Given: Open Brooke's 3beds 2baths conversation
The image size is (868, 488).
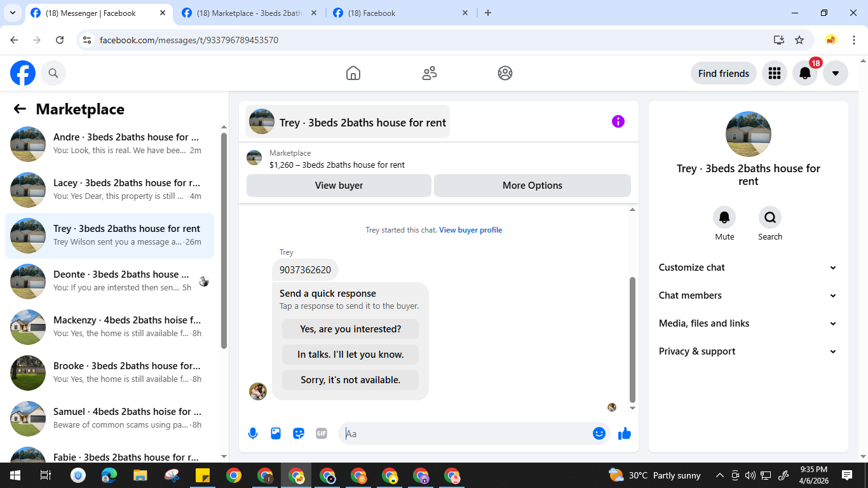Looking at the screenshot, I should [109, 373].
